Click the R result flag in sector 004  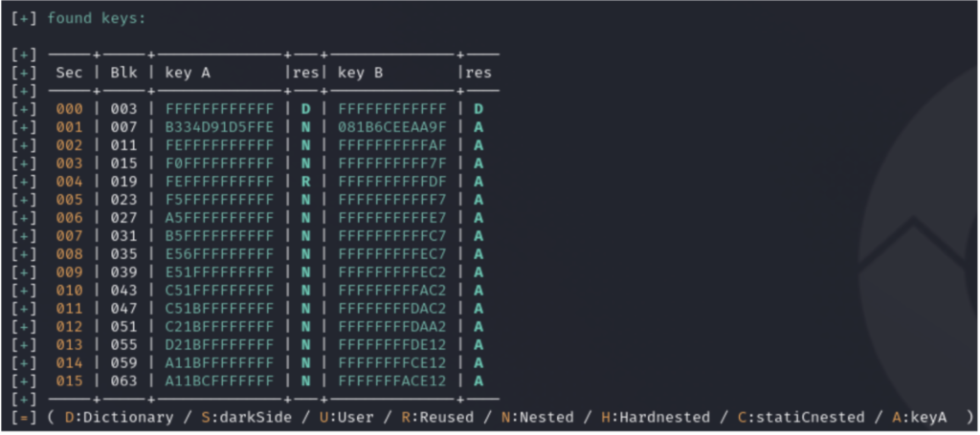tap(305, 182)
